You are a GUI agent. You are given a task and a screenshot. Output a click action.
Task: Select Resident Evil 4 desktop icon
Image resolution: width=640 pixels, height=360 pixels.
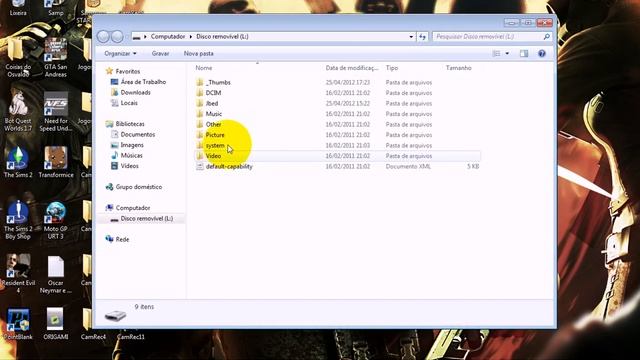tap(18, 273)
